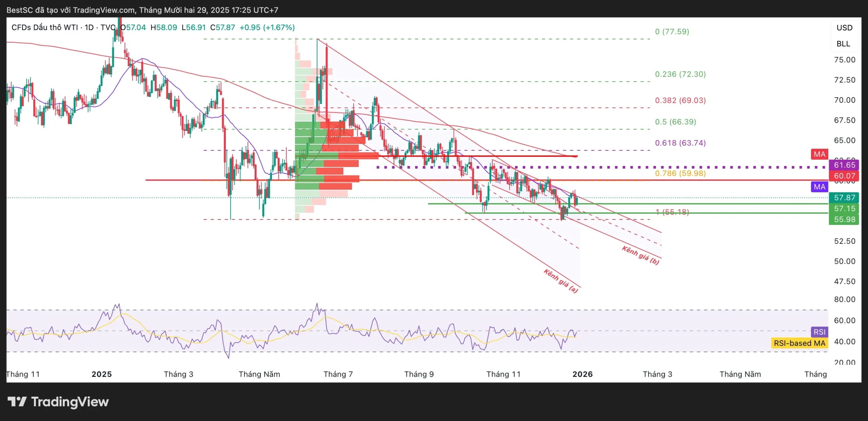Click the green 57.15 price label
This screenshot has width=868, height=421.
click(x=844, y=209)
